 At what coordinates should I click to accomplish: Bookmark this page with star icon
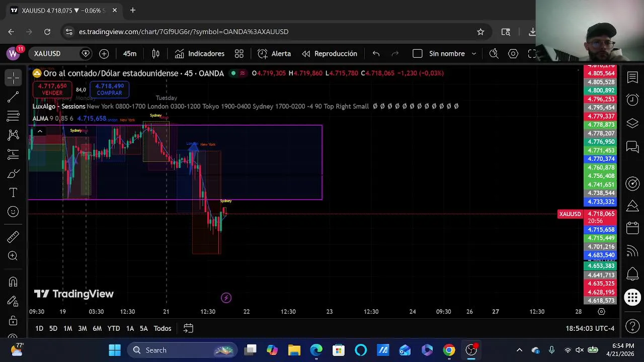(x=480, y=32)
